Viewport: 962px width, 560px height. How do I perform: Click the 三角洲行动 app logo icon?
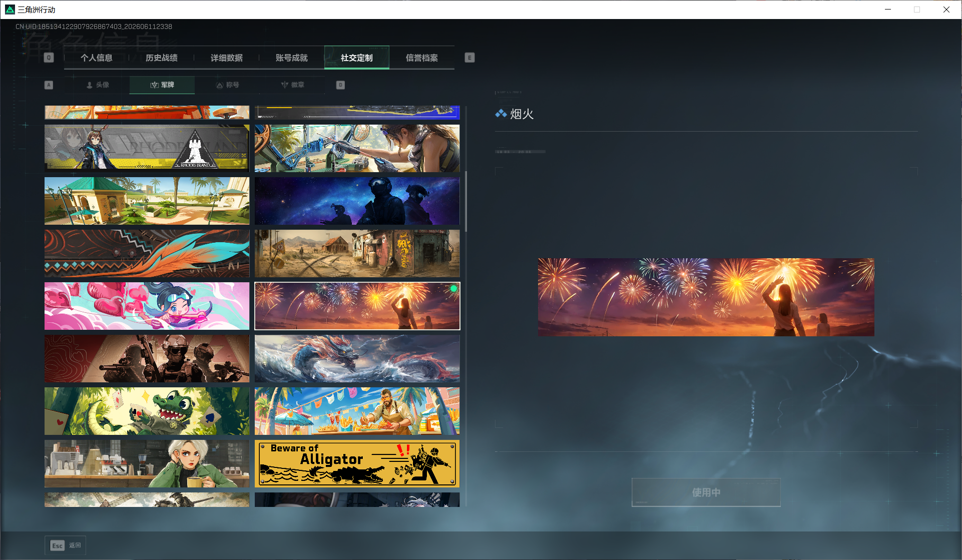click(10, 10)
